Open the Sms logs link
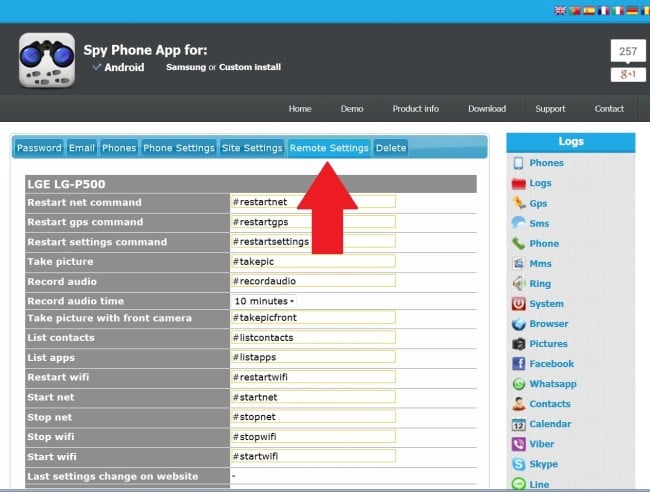650x492 pixels. point(539,223)
